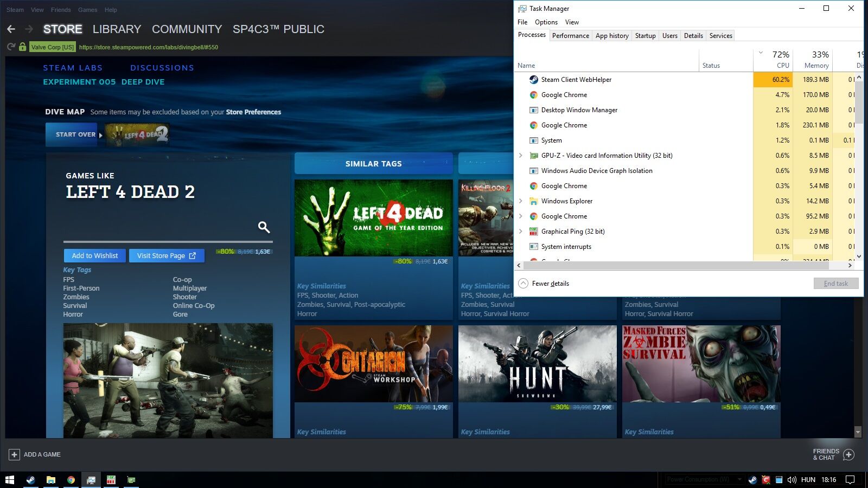Click the GPU-Z process icon

(534, 156)
